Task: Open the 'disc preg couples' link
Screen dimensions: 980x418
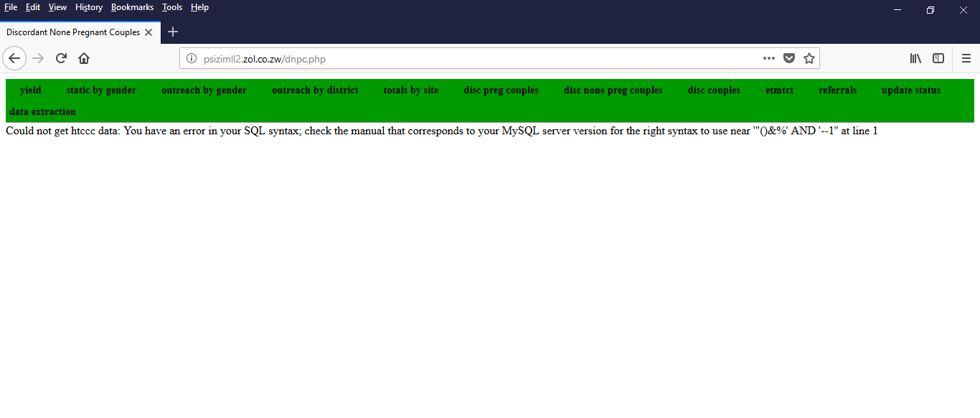Action: [x=501, y=90]
